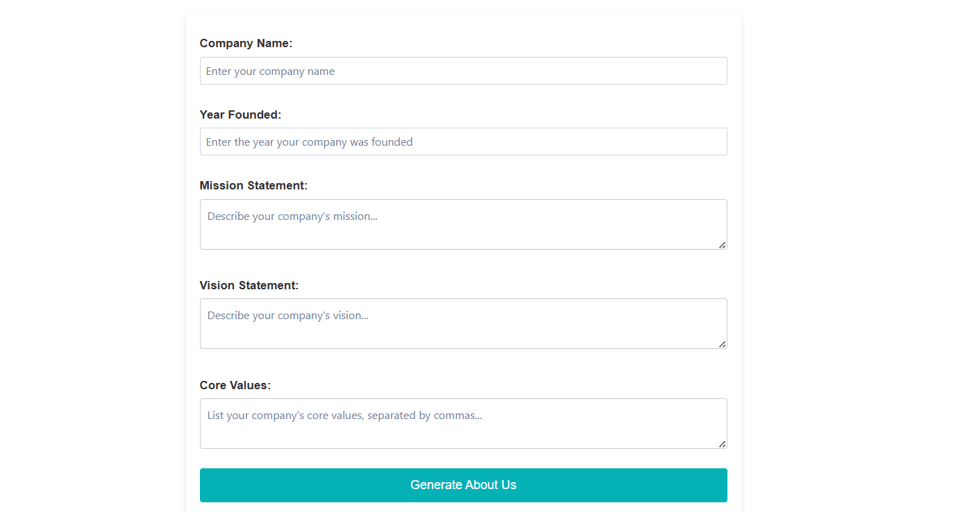The height and width of the screenshot is (512, 960).
Task: Grab the Mission Statement textarea resize handle
Action: tap(722, 245)
